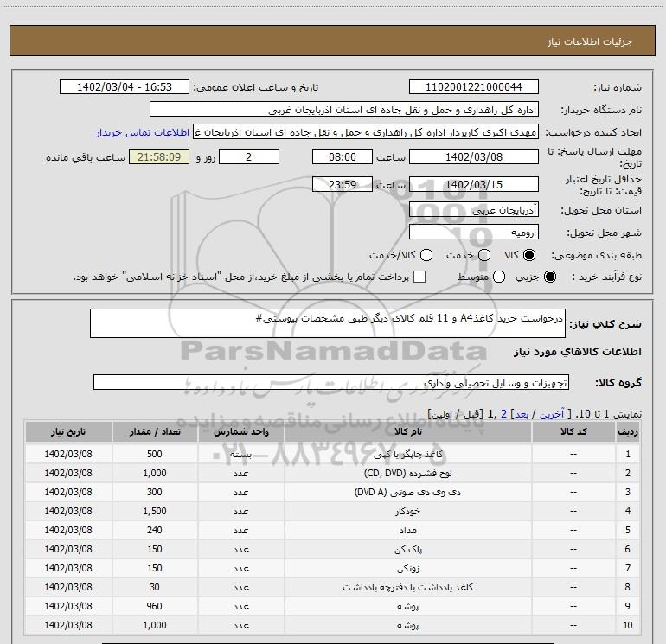Screen dimensions: 666x644
Task: Click the نام دستگاه خریدار field
Action: point(344,109)
